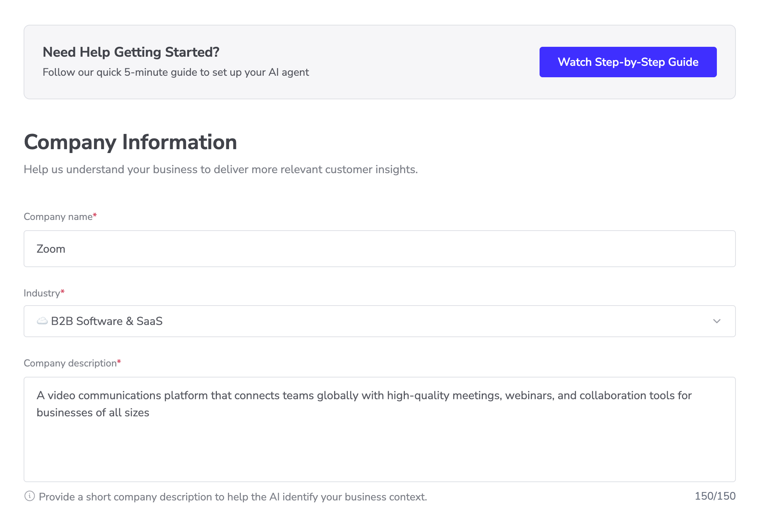Image resolution: width=761 pixels, height=532 pixels.
Task: Click the cloud icon in the Industry field
Action: click(x=42, y=321)
